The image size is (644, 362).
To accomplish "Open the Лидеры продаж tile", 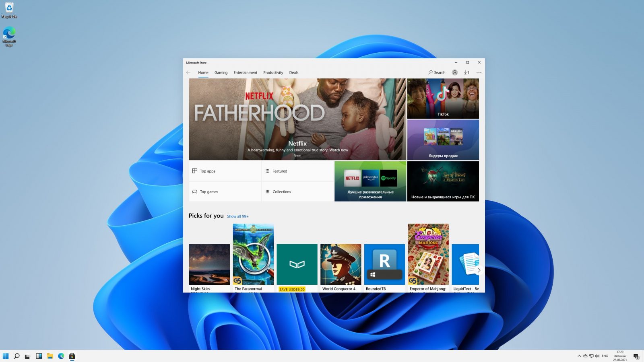I will (443, 140).
